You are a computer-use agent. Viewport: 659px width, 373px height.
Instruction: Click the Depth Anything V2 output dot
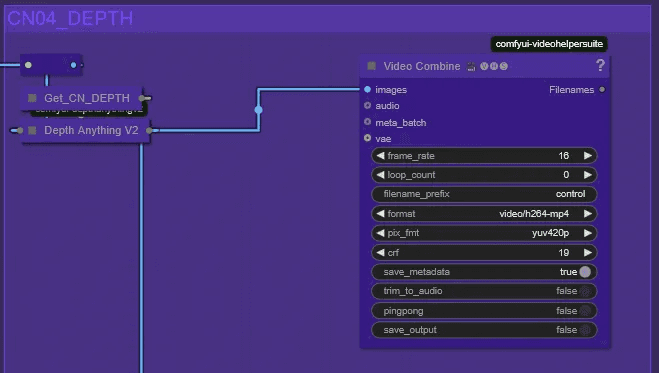pyautogui.click(x=149, y=131)
